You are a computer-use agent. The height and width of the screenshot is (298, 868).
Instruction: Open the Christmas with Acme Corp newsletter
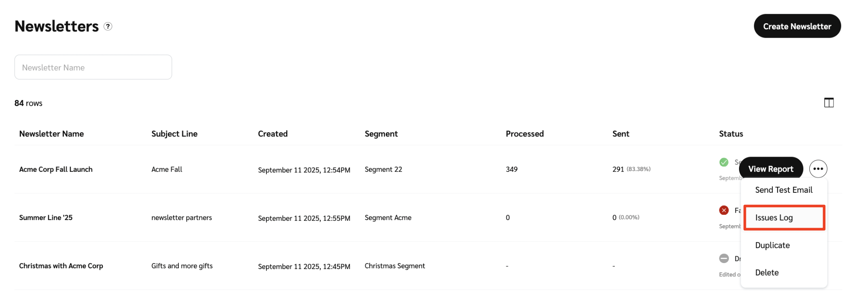coord(61,266)
